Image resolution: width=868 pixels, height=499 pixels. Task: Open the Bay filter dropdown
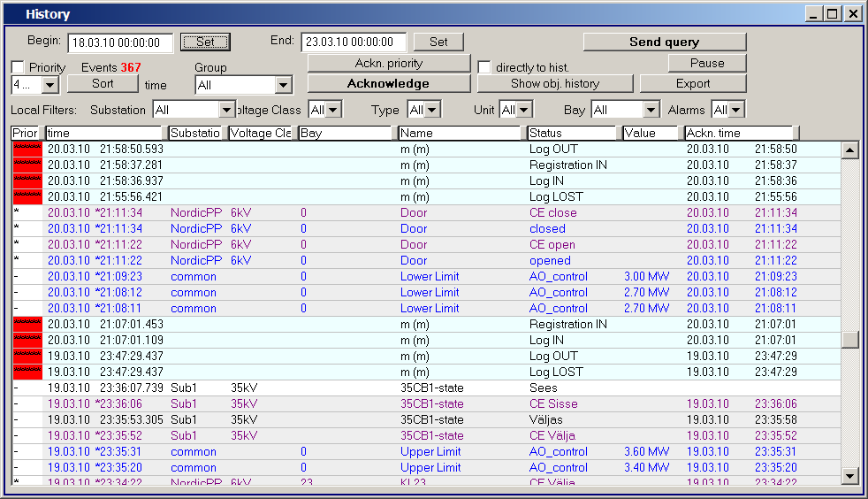coord(651,110)
